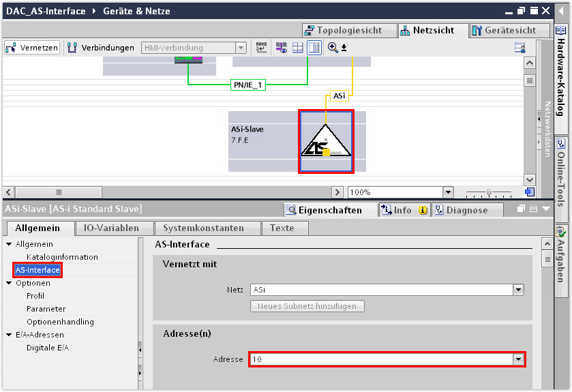Click the NAME relations toolbar icon

tap(262, 47)
